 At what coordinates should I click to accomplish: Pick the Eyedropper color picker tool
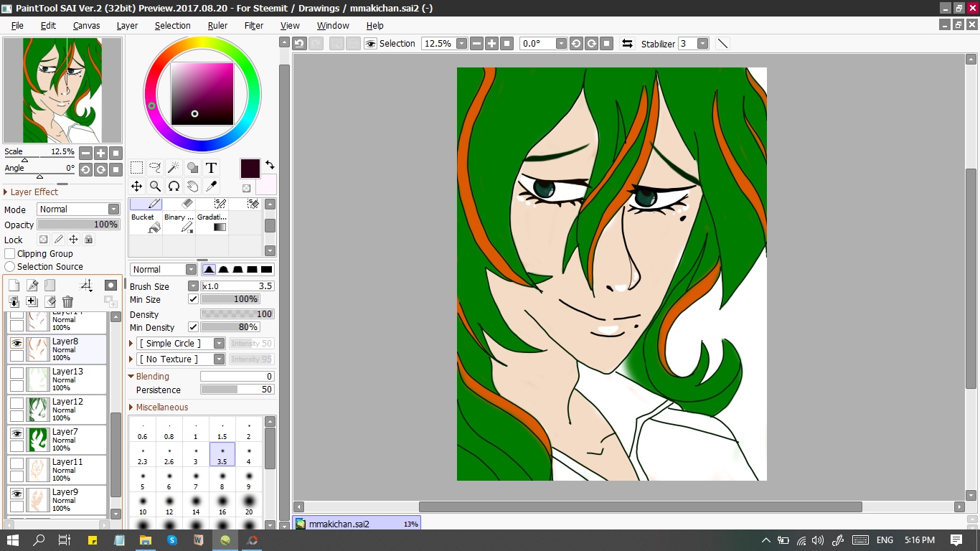pos(211,187)
